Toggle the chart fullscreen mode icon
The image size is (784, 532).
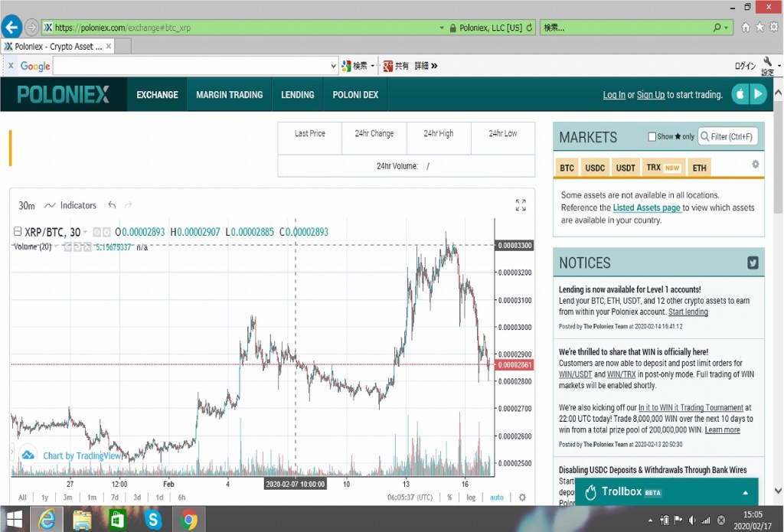tap(521, 205)
